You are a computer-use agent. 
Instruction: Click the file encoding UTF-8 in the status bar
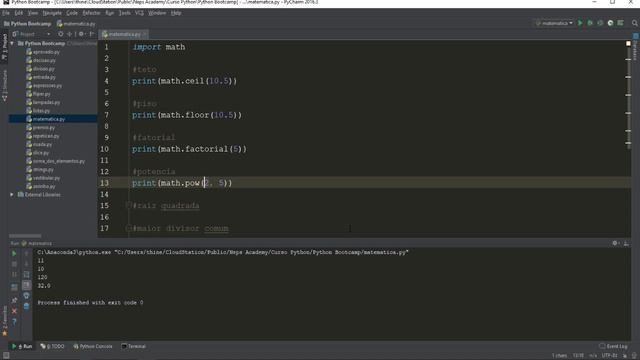pos(609,356)
